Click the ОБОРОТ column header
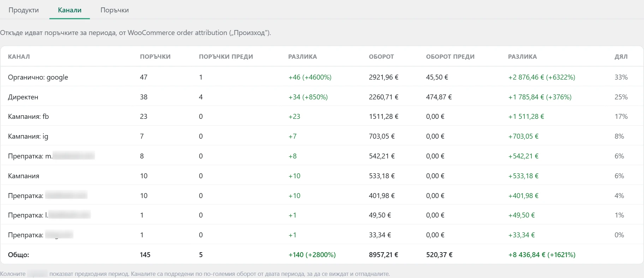The image size is (644, 278). [x=381, y=57]
